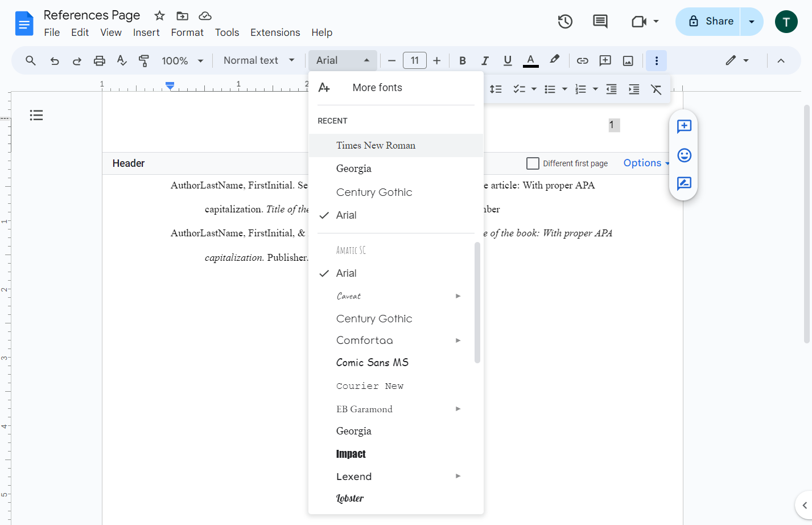This screenshot has width=812, height=525.
Task: Undo the last action
Action: click(55, 61)
